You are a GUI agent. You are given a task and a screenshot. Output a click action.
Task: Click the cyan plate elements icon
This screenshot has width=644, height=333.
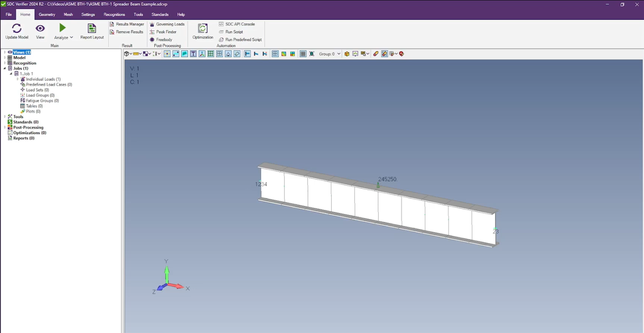(184, 54)
